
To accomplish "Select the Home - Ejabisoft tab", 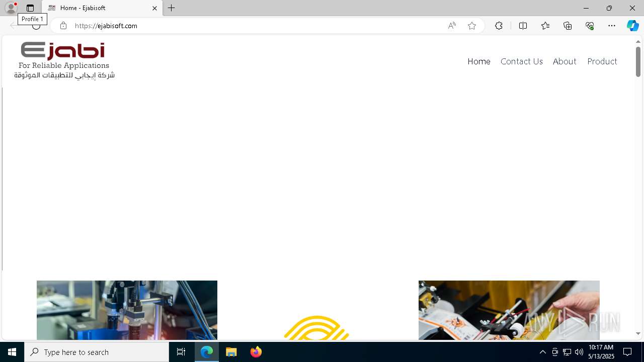I will (x=102, y=8).
